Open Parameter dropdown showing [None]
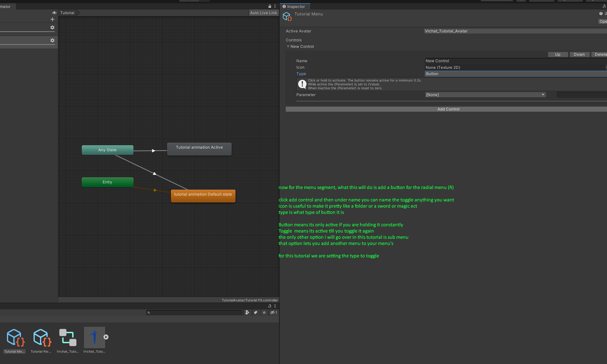Viewport: 607px width, 364px height. 485,95
